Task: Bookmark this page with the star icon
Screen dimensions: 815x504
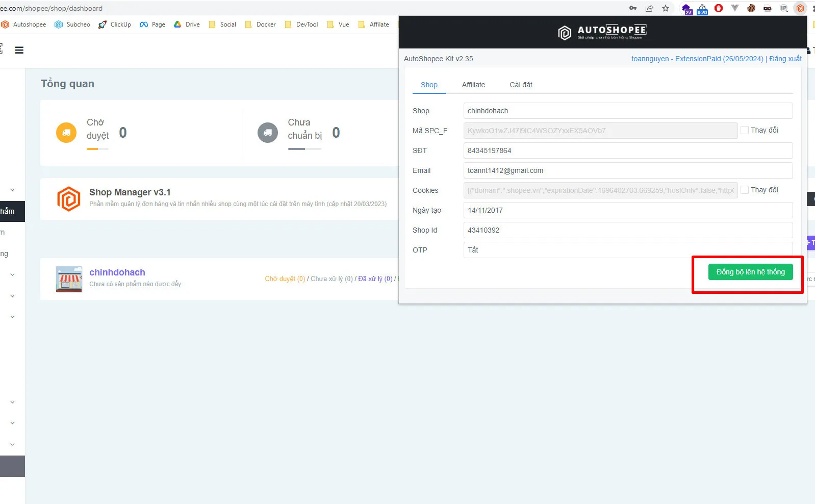Action: coord(666,8)
